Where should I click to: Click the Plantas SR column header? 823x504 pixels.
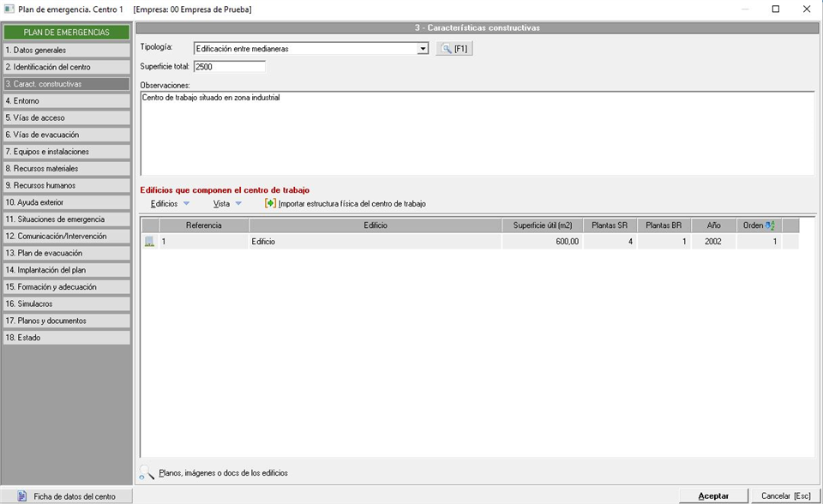pyautogui.click(x=610, y=225)
